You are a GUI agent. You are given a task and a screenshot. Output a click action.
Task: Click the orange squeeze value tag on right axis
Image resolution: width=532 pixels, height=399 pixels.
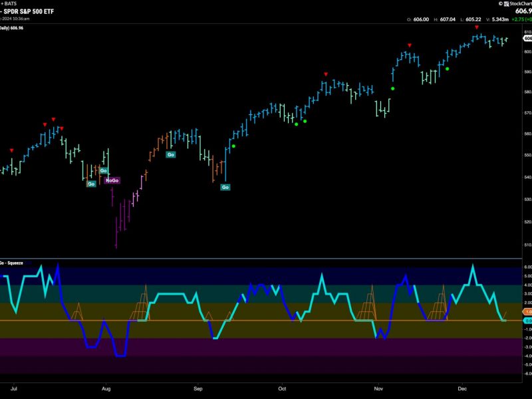[527, 311]
